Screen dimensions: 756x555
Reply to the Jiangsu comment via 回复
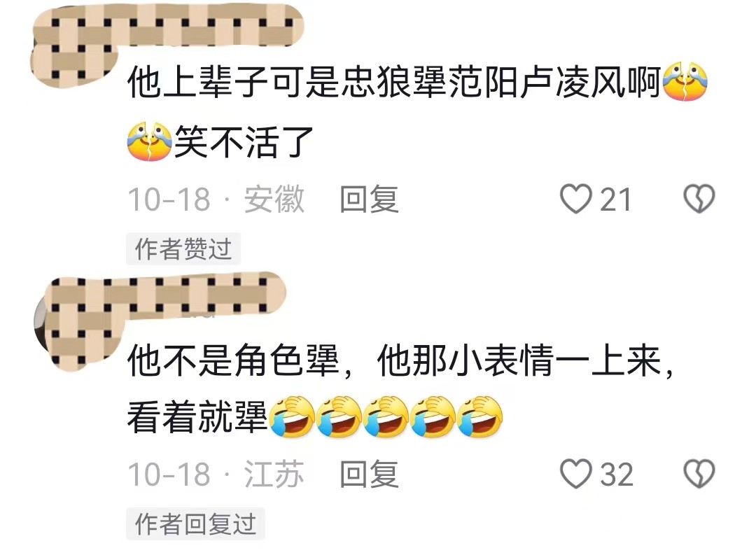pyautogui.click(x=370, y=474)
